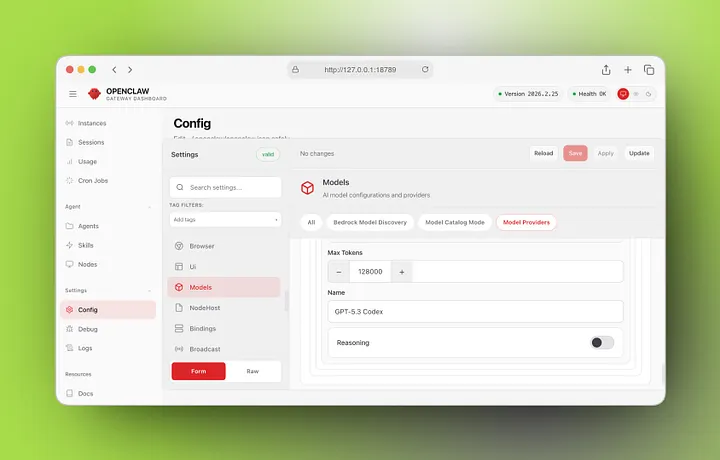
Task: Expand the Add tags dropdown
Action: tap(225, 219)
